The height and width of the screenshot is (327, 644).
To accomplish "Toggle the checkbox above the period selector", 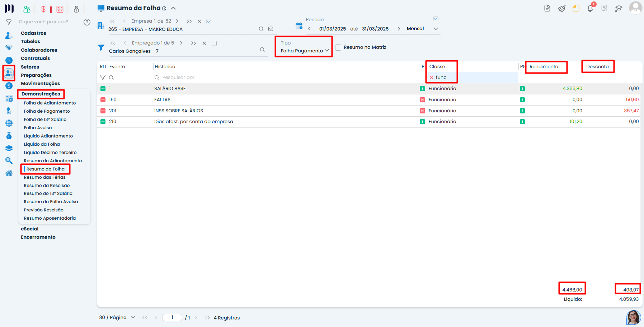I will [x=436, y=19].
